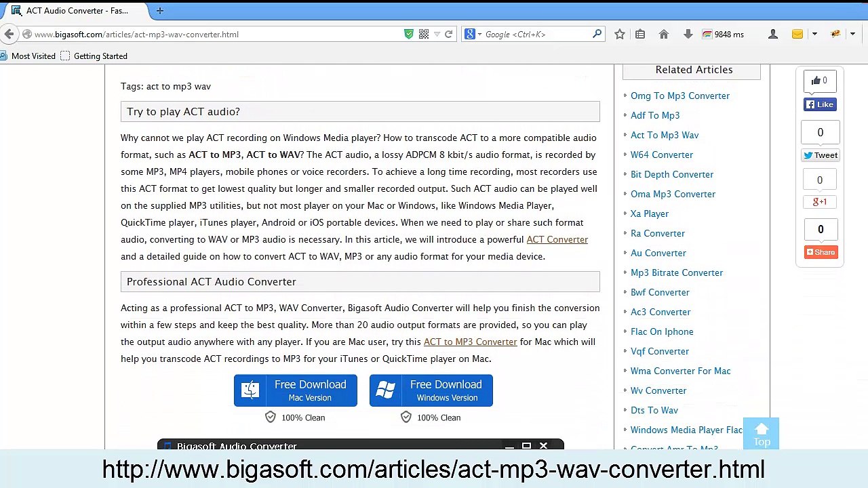Open the Windows Media Player Flac related article

coord(686,430)
